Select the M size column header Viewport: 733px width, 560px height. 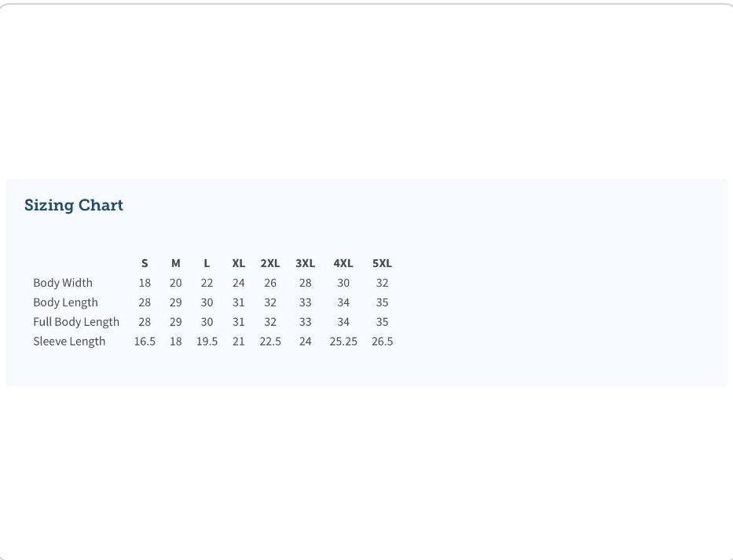pos(176,263)
